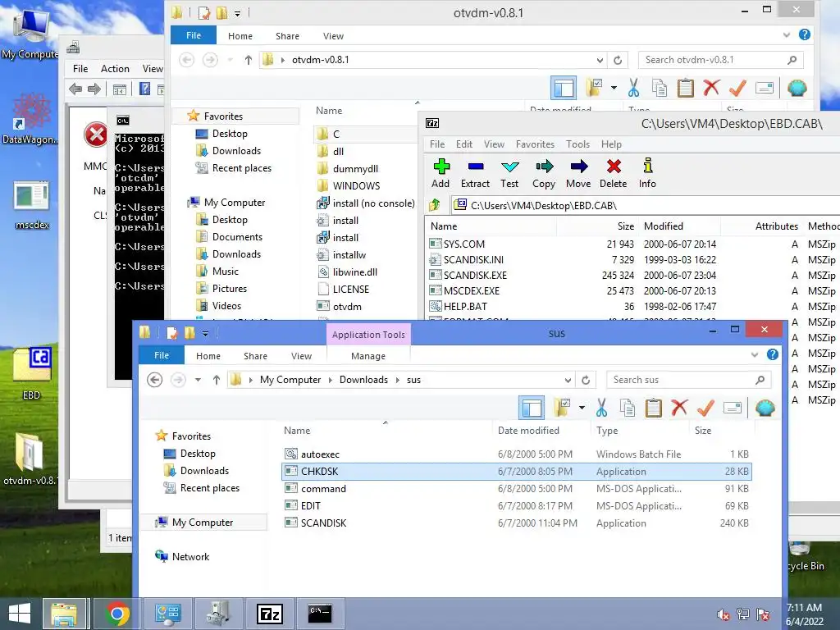Expand the ribbon chevron in sus window
This screenshot has height=630, width=840.
coord(755,354)
